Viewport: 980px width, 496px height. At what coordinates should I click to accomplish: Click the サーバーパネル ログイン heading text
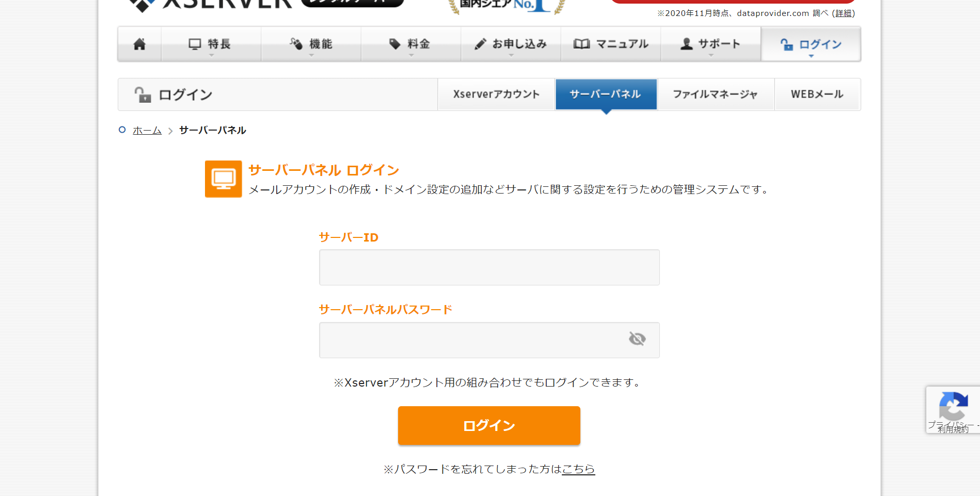tap(324, 170)
